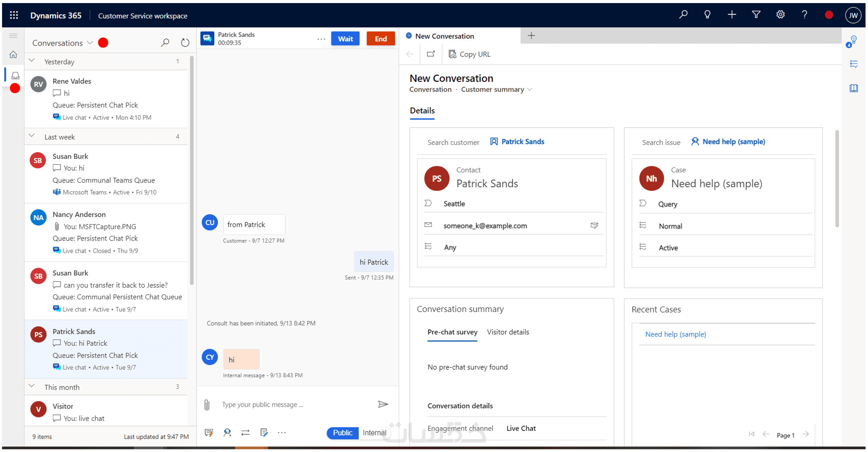This screenshot has width=868, height=452.
Task: Toggle the hamburger site map menu
Action: coord(13,36)
